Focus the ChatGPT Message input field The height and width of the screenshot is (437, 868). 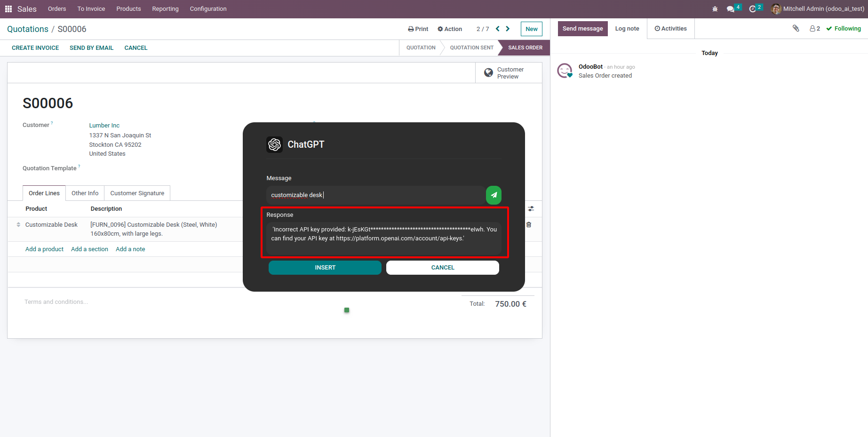pyautogui.click(x=376, y=195)
